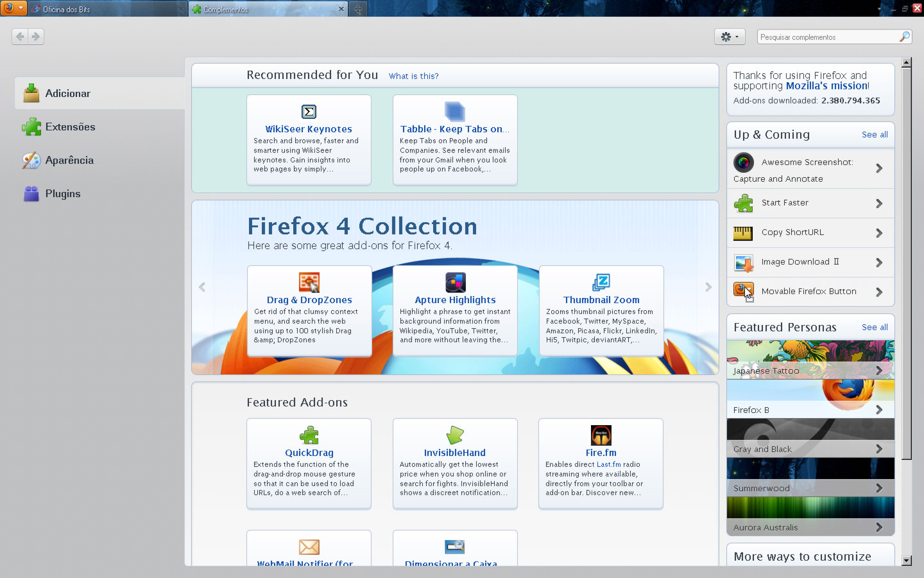Screen dimensions: 924x578
Task: Click the WikiSeer Keynotes icon
Action: [x=309, y=112]
